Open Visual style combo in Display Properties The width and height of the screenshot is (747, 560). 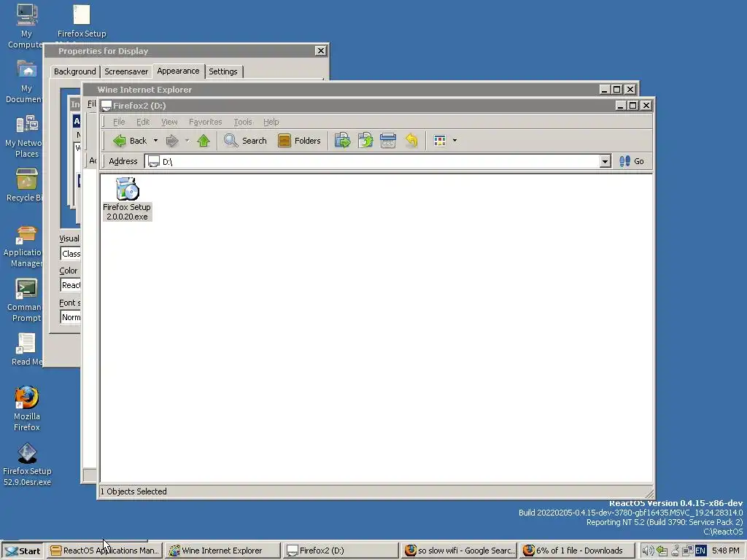(x=71, y=254)
